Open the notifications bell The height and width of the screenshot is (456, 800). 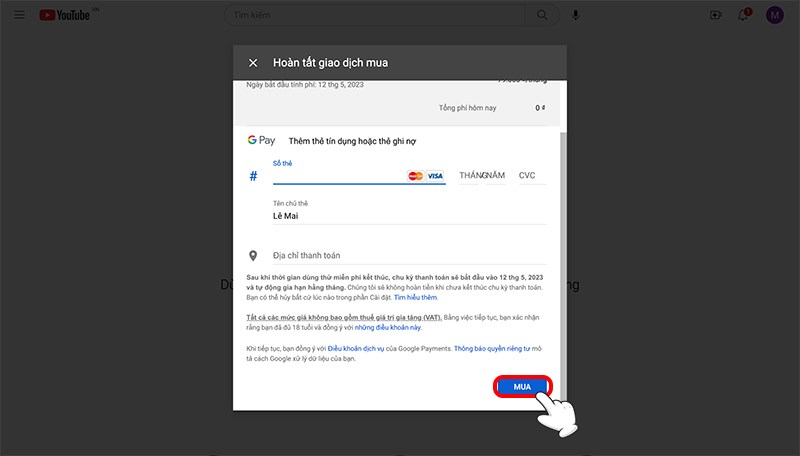click(743, 15)
